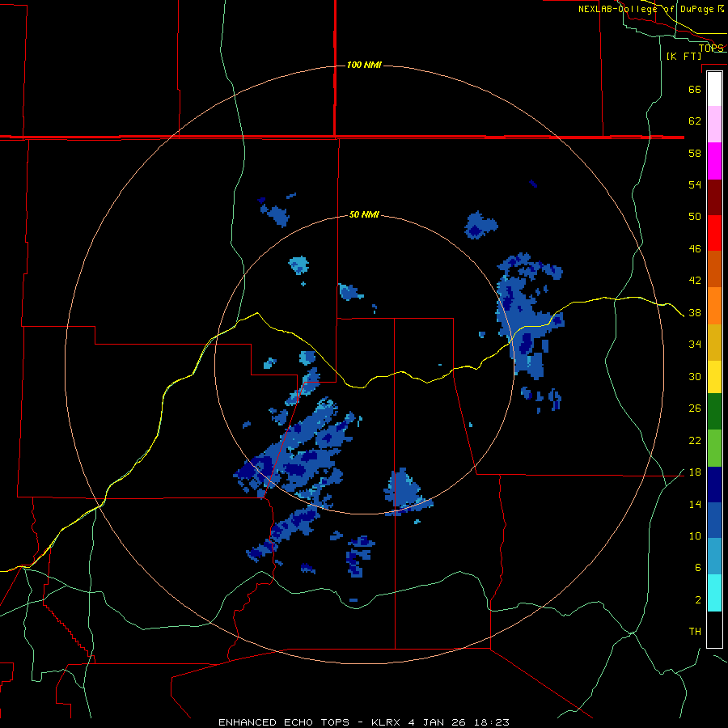The height and width of the screenshot is (728, 728).
Task: Click the 54 legend value label
Action: 695,184
